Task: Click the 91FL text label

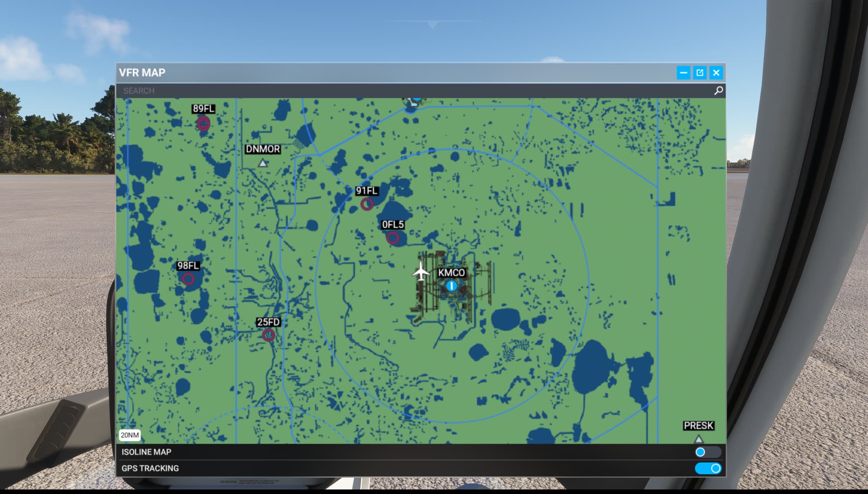Action: pos(366,191)
